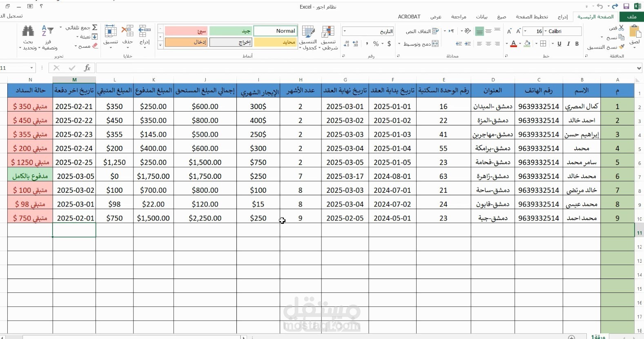Toggle right-to-left text direction
The height and width of the screenshot is (339, 644).
point(451,31)
